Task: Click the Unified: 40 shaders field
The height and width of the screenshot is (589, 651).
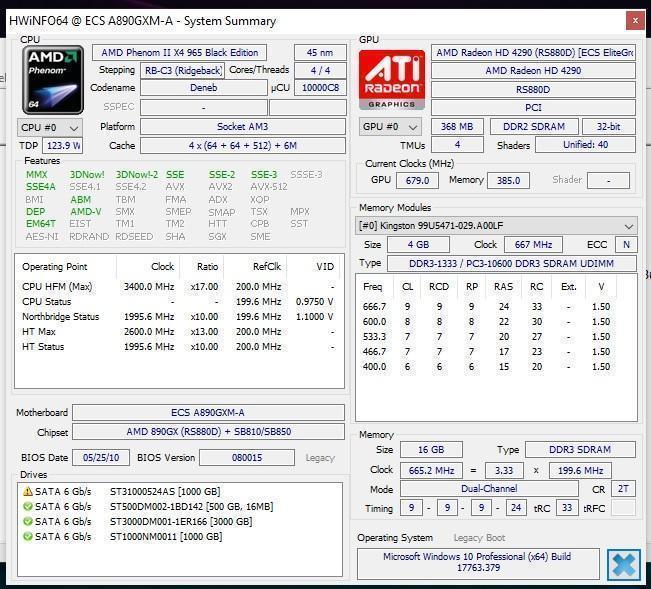Action: pyautogui.click(x=585, y=145)
